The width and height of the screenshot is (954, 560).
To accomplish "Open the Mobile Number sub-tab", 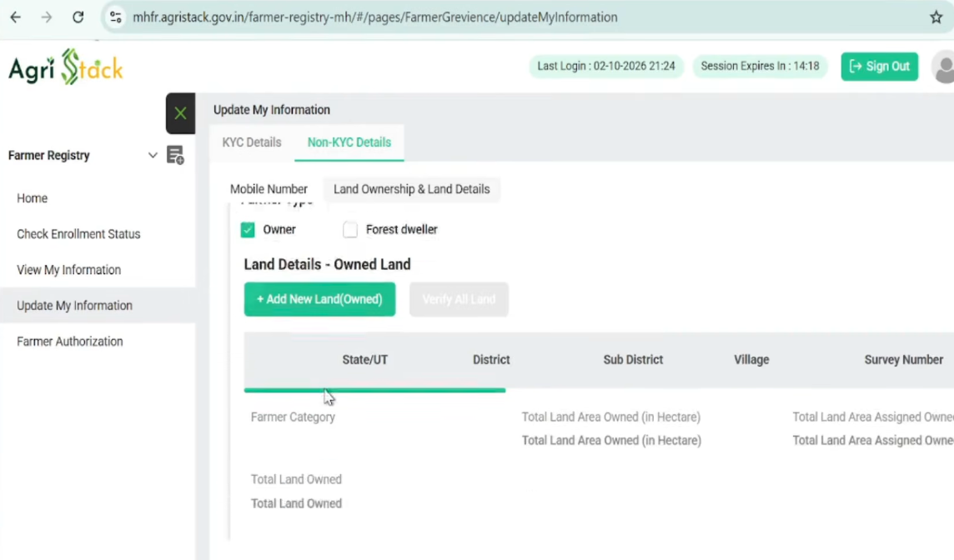I will pos(269,189).
